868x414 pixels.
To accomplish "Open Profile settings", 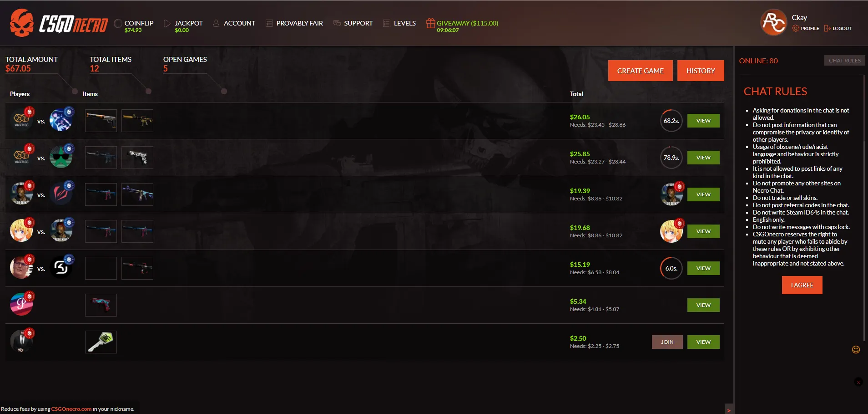I will (x=810, y=28).
